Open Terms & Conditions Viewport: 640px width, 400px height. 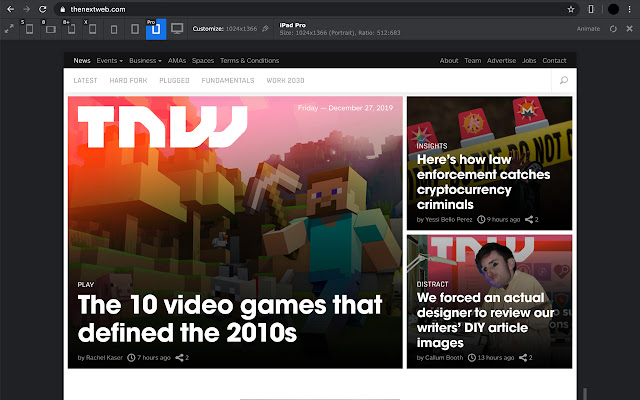(x=249, y=60)
